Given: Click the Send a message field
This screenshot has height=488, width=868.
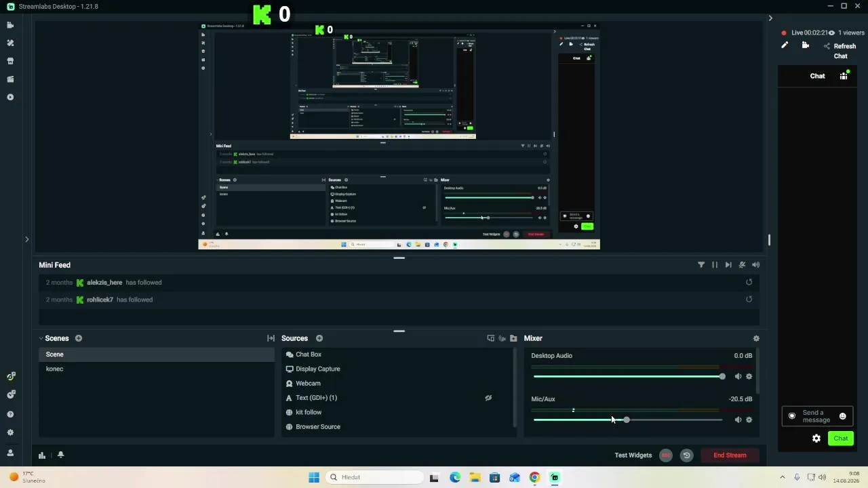Looking at the screenshot, I should 816,416.
